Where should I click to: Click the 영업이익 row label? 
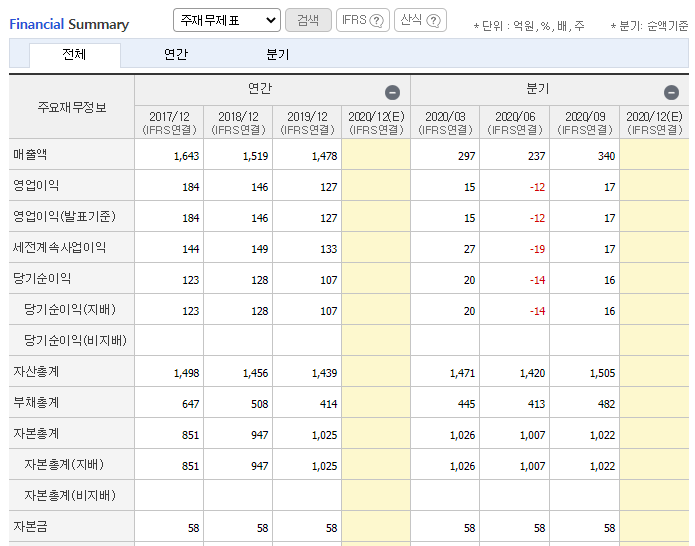tap(36, 185)
